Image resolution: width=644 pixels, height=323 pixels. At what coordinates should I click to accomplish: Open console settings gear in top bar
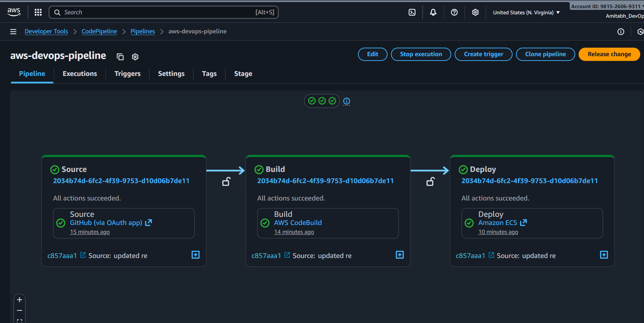click(x=475, y=12)
